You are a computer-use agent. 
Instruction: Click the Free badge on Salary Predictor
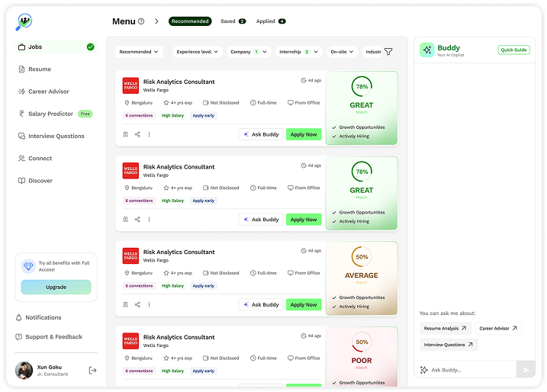click(85, 114)
